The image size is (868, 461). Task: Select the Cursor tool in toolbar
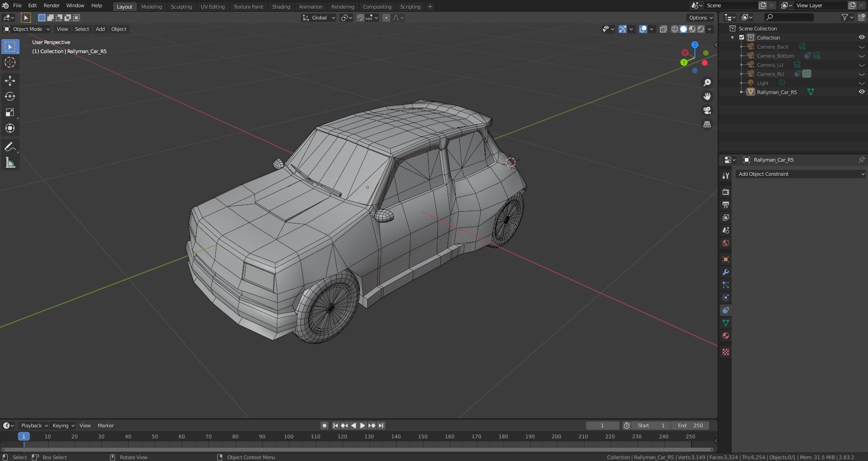pos(10,63)
